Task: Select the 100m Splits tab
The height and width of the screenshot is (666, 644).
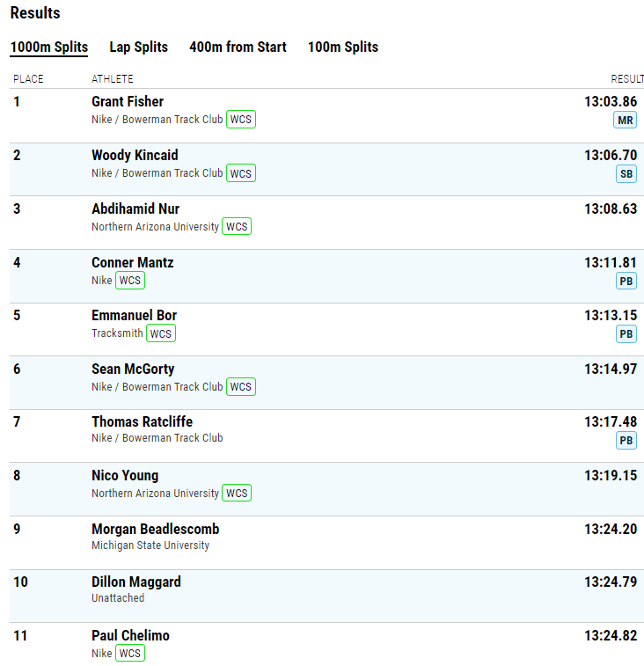Action: click(x=343, y=48)
